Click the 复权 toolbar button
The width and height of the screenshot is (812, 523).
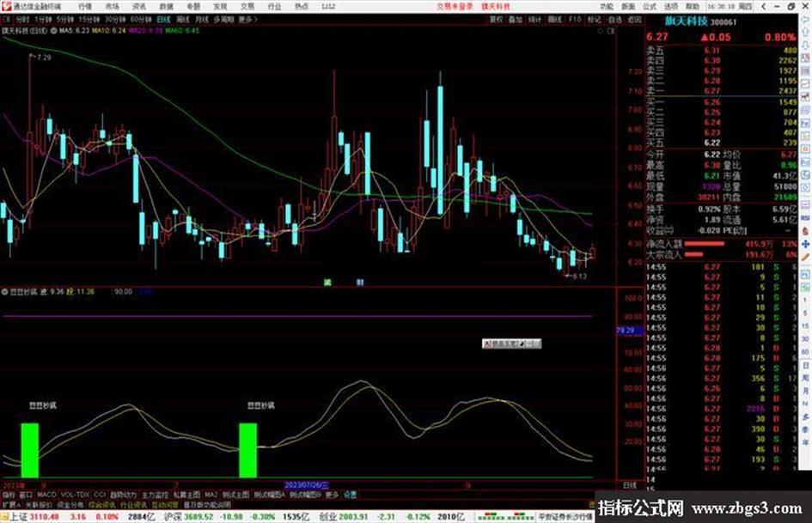click(x=496, y=19)
